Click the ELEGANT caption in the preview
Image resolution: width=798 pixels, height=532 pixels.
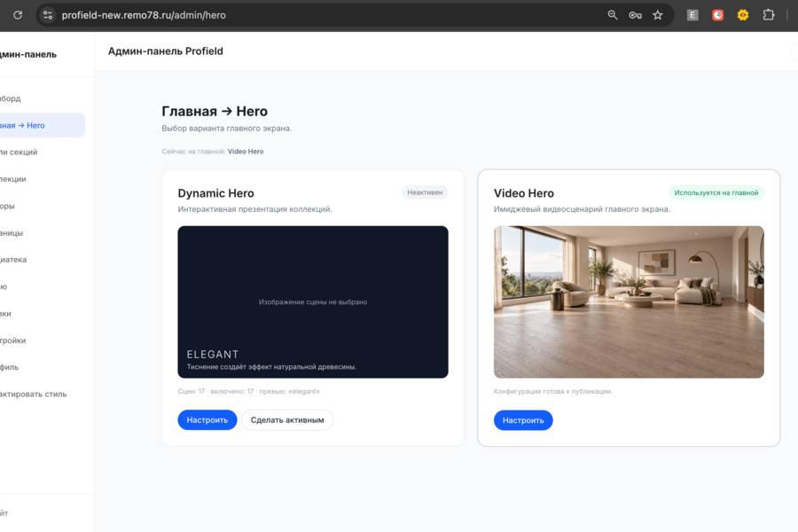click(x=213, y=355)
